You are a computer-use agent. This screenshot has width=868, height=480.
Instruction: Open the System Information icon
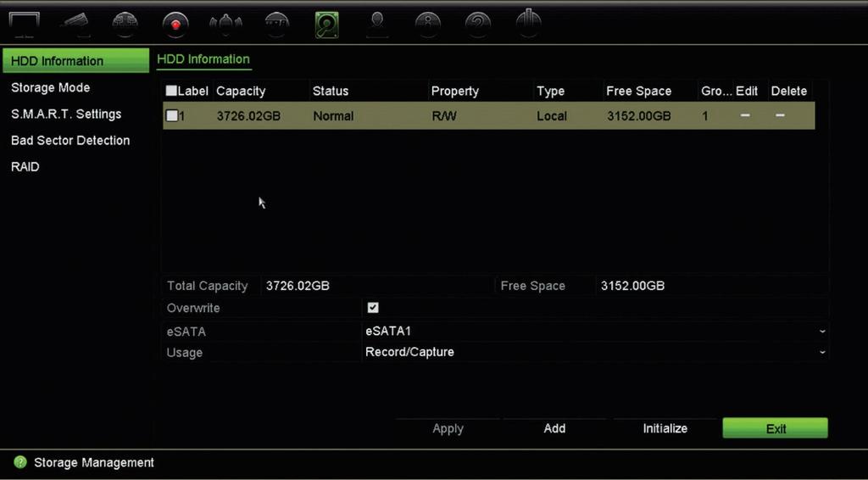428,25
